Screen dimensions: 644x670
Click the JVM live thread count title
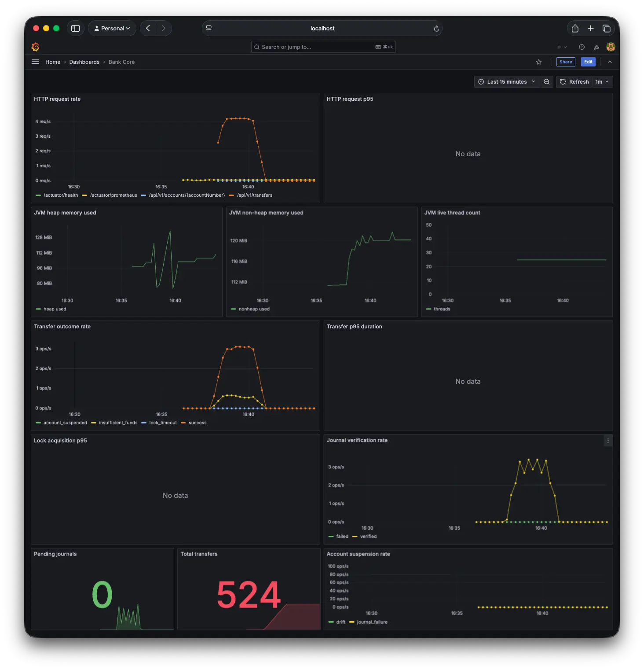(x=452, y=213)
